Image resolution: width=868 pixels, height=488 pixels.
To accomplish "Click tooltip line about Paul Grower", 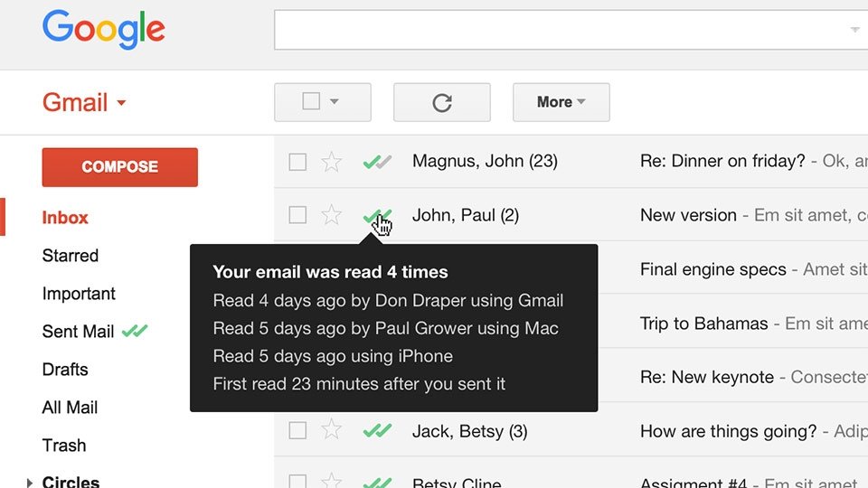I will [x=386, y=328].
